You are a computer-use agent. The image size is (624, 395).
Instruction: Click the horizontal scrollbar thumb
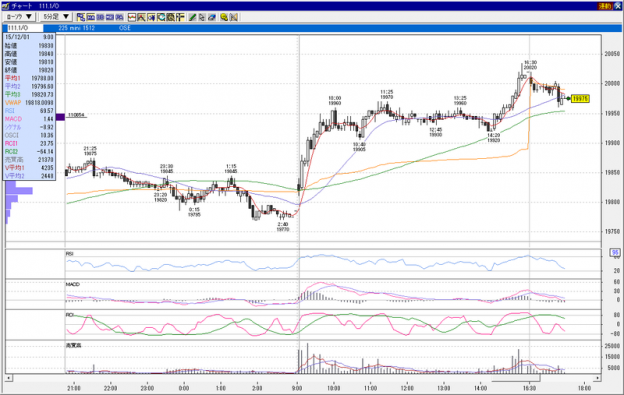click(x=516, y=377)
